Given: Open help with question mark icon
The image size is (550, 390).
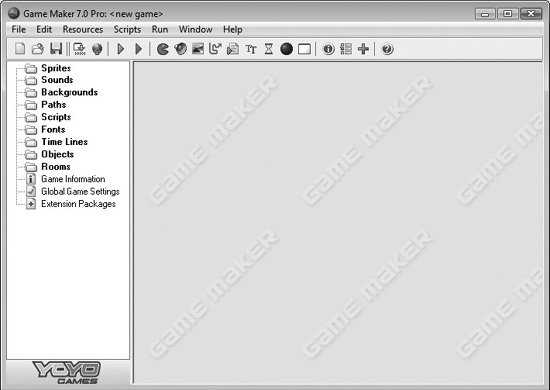Looking at the screenshot, I should (x=387, y=49).
